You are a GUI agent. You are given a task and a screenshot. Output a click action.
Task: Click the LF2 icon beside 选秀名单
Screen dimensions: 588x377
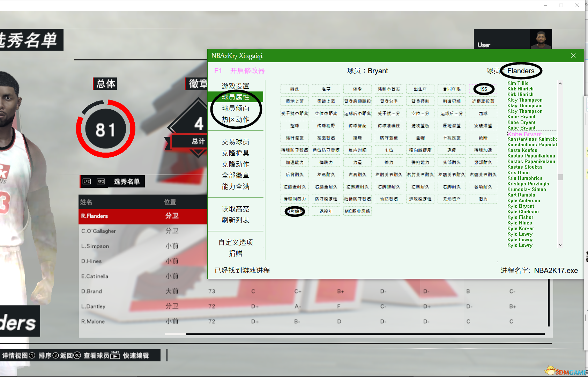point(87,182)
